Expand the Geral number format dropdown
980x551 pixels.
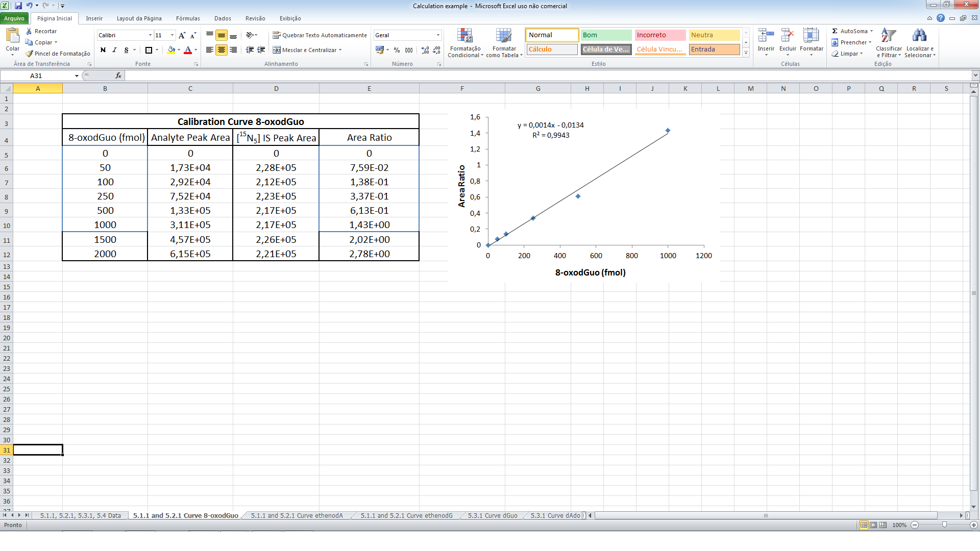pyautogui.click(x=438, y=35)
